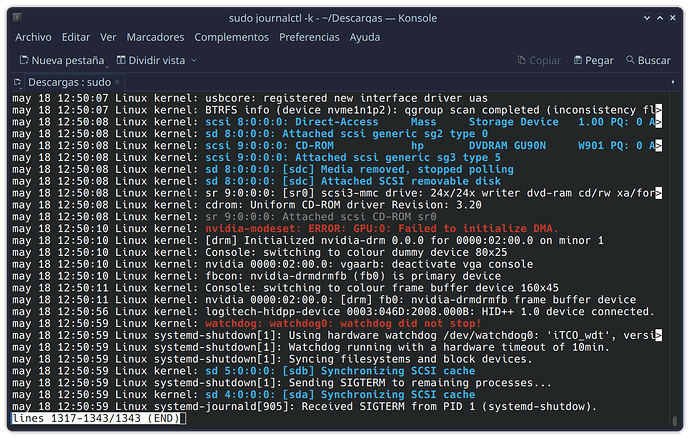Minimize the Konsole window

click(x=647, y=18)
